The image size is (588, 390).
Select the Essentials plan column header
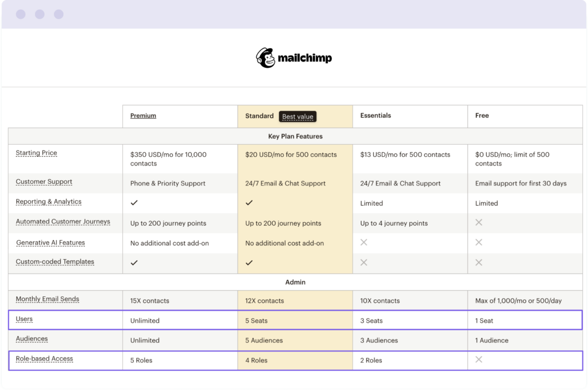pos(376,115)
